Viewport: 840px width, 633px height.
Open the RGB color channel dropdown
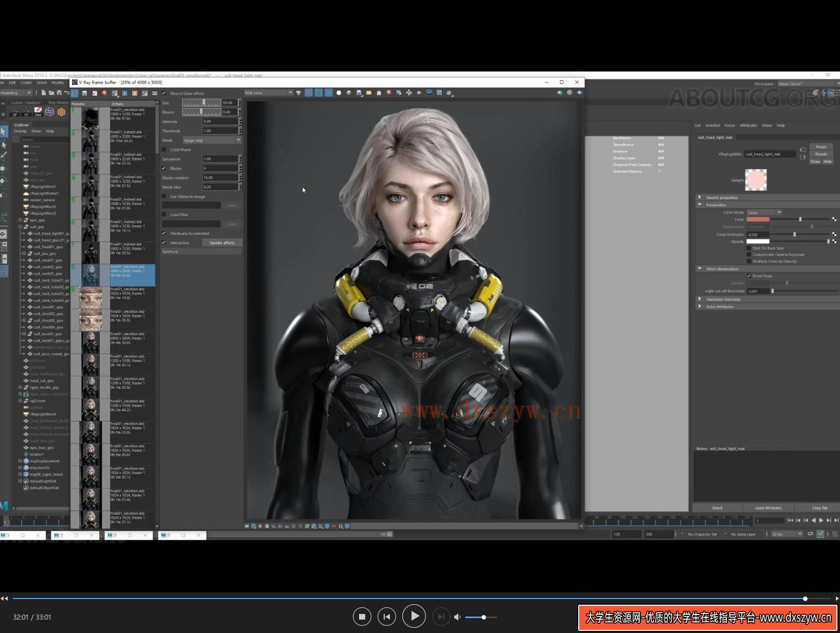(269, 93)
